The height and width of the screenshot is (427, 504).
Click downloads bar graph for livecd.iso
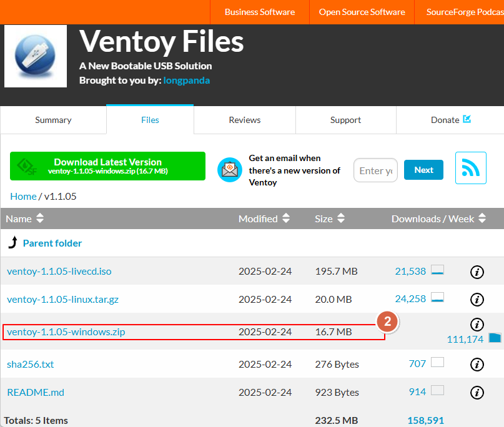point(437,270)
